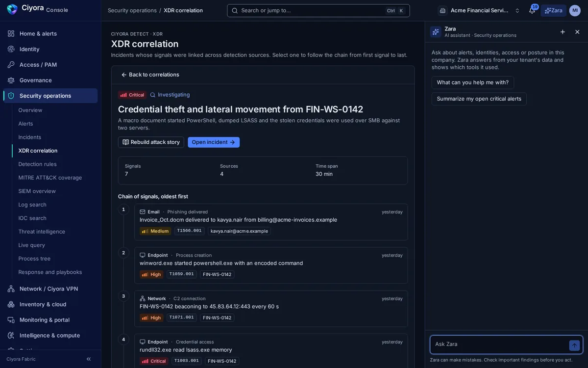Open Inventory & cloud section
The width and height of the screenshot is (588, 368).
pyautogui.click(x=50, y=304)
